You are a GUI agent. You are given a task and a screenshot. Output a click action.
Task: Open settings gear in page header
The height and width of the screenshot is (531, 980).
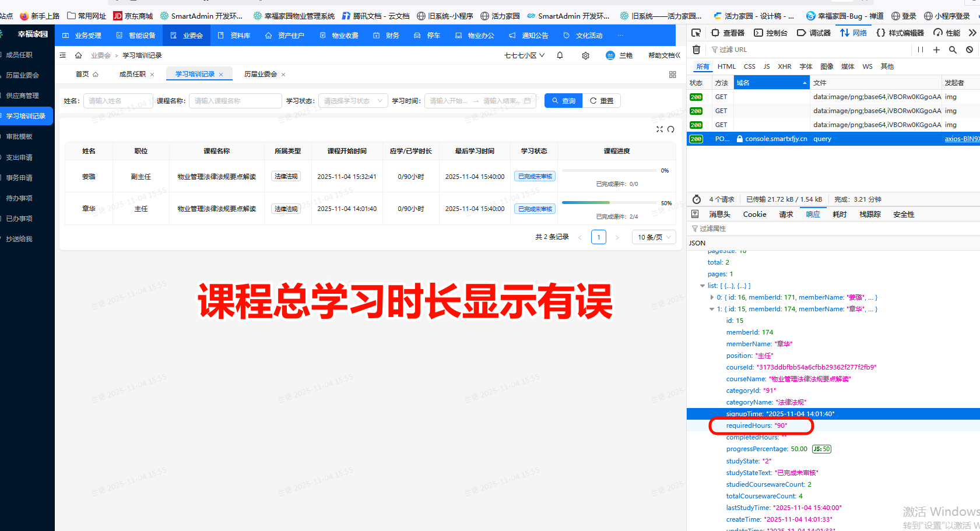[x=585, y=55]
